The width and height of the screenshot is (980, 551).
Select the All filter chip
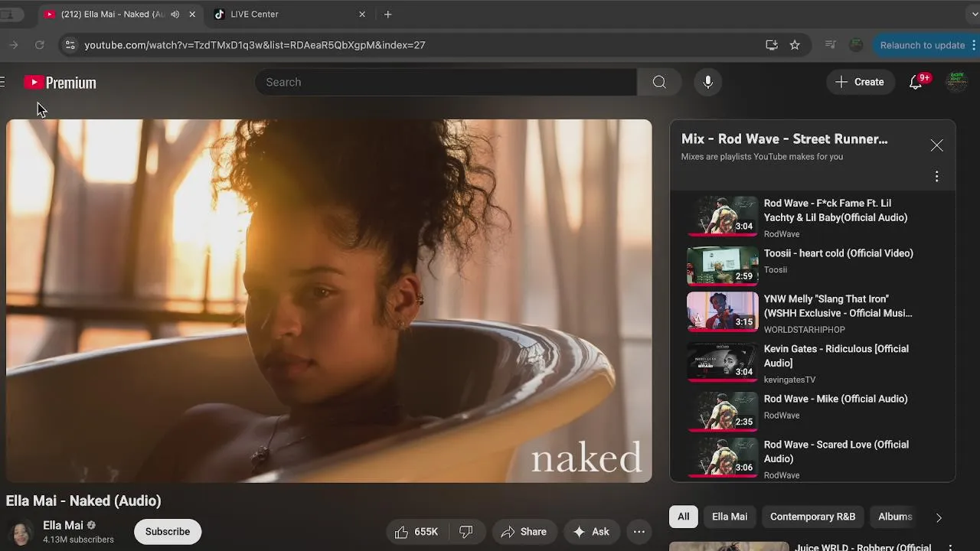click(x=683, y=517)
